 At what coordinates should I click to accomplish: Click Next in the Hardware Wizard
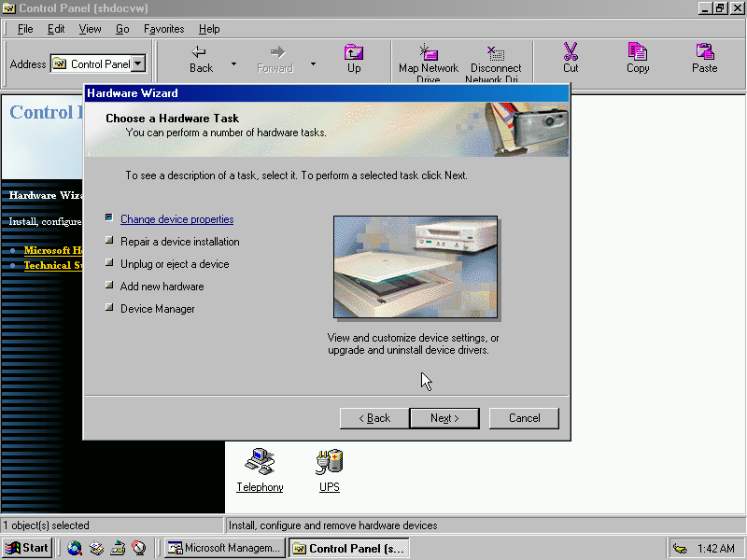pyautogui.click(x=444, y=418)
